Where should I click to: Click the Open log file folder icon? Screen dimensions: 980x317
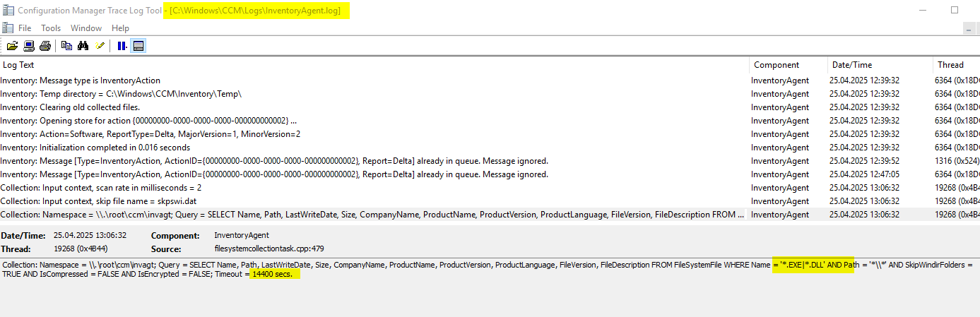12,46
